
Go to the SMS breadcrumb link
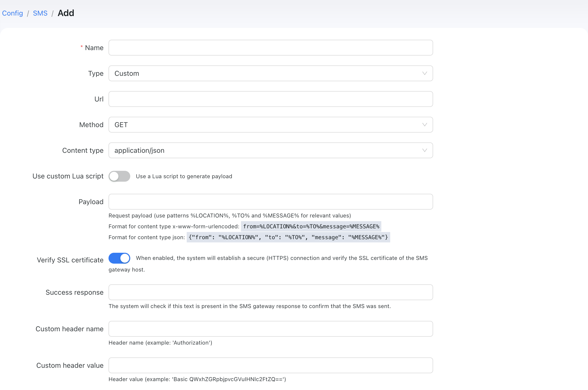click(x=40, y=13)
